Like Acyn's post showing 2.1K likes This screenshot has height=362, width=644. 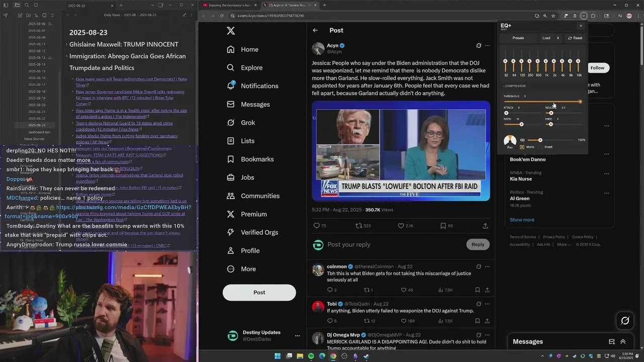click(x=401, y=226)
